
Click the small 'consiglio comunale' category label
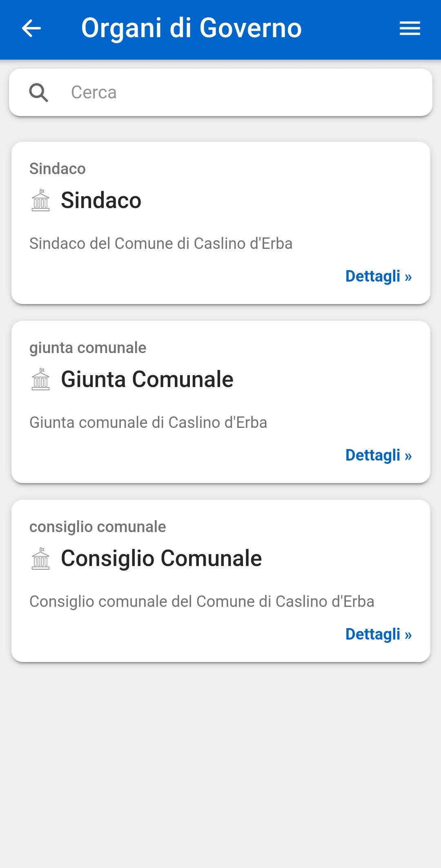[98, 527]
